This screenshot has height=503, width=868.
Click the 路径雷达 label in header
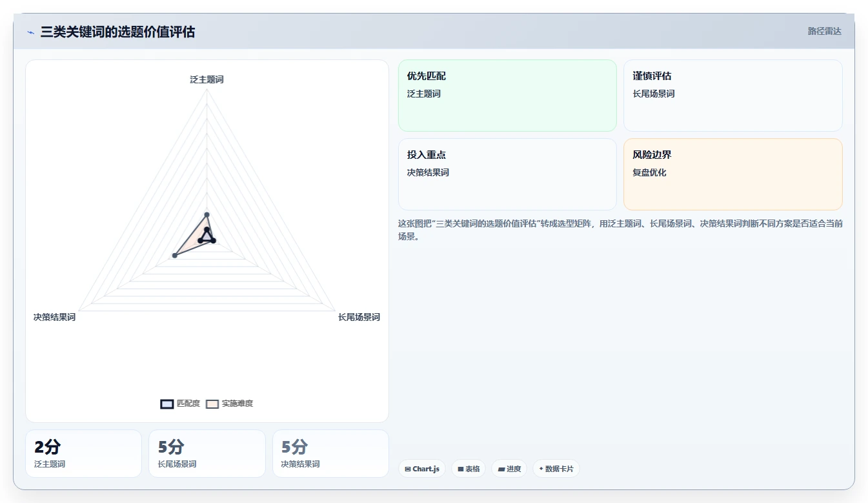tap(824, 31)
